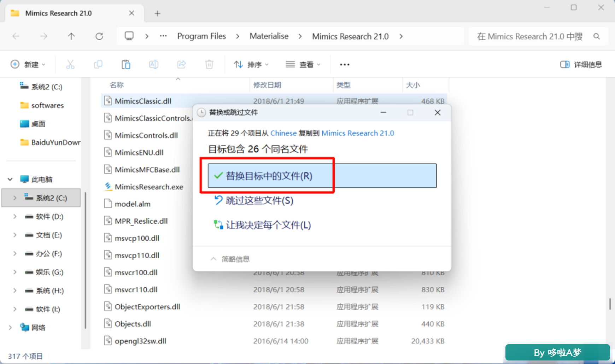Viewport: 615px width, 364px height.
Task: Collapse the 此电脑 tree node
Action: [x=10, y=179]
